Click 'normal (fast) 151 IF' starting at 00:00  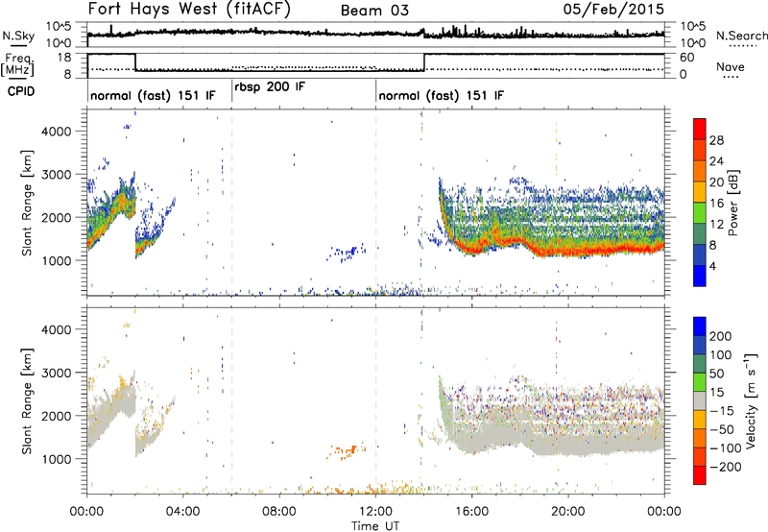[x=153, y=95]
